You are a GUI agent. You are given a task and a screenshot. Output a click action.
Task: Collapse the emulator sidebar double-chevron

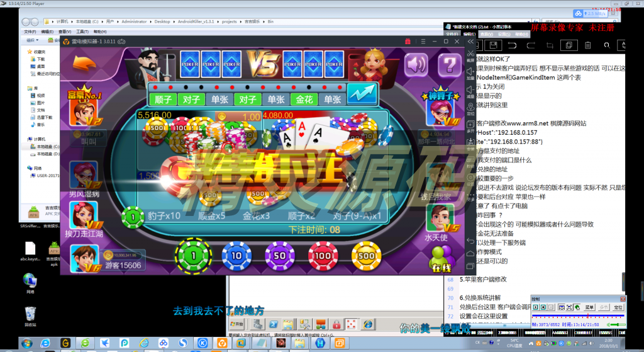point(470,42)
